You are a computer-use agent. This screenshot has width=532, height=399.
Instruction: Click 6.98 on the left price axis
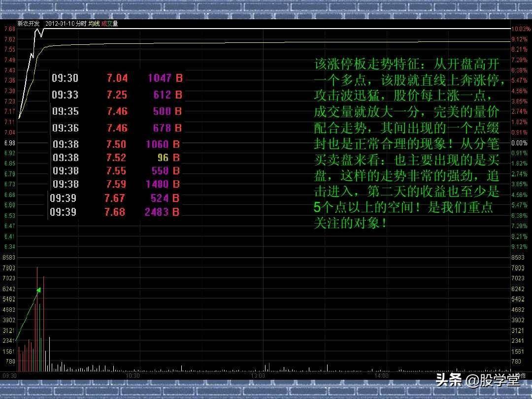coord(9,143)
